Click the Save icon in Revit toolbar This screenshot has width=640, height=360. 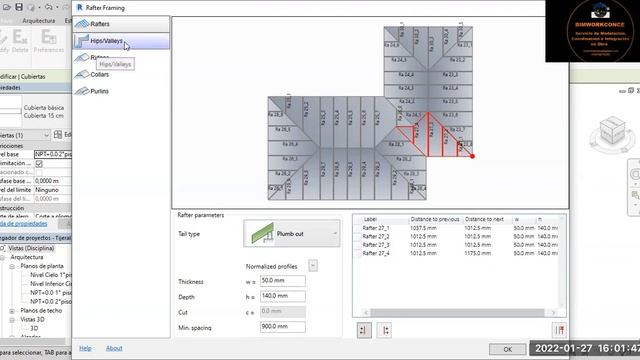tap(19, 7)
